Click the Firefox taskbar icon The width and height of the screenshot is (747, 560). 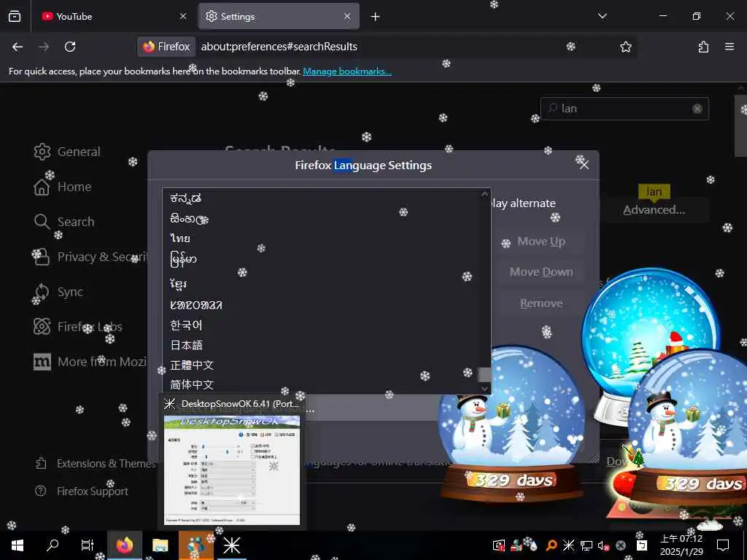tap(124, 545)
